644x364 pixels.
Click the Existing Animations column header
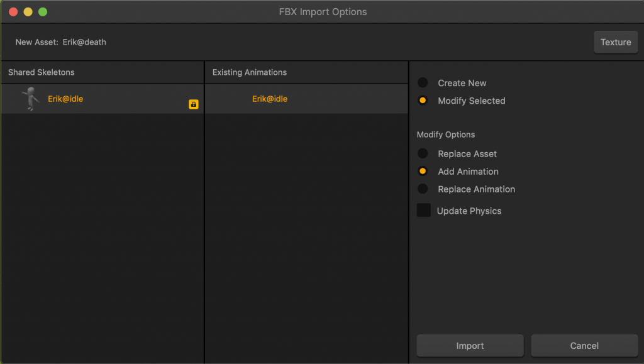click(x=306, y=72)
